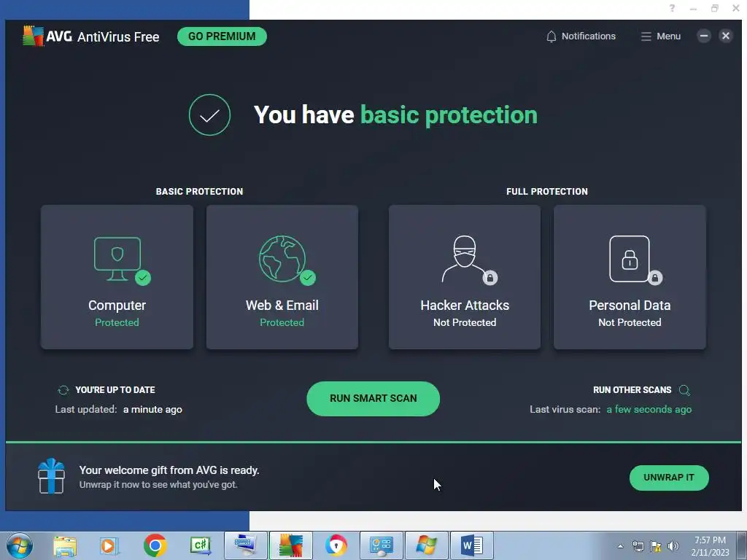Open Control Panel taskbar icon

[x=381, y=545]
